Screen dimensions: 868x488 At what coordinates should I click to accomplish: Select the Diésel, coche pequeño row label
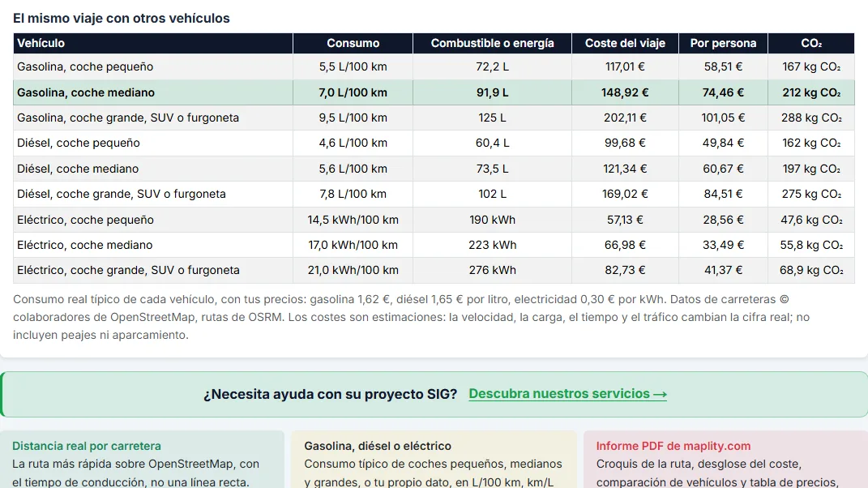pyautogui.click(x=79, y=143)
